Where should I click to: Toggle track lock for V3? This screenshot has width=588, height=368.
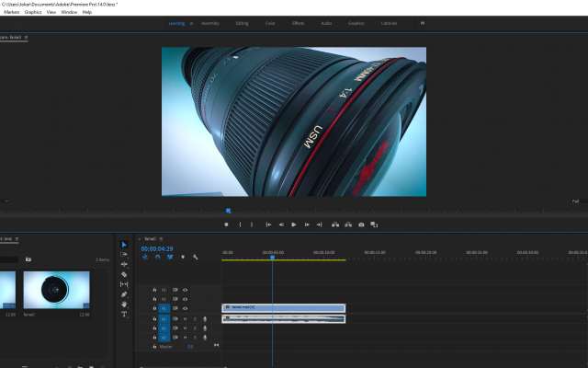click(x=154, y=290)
